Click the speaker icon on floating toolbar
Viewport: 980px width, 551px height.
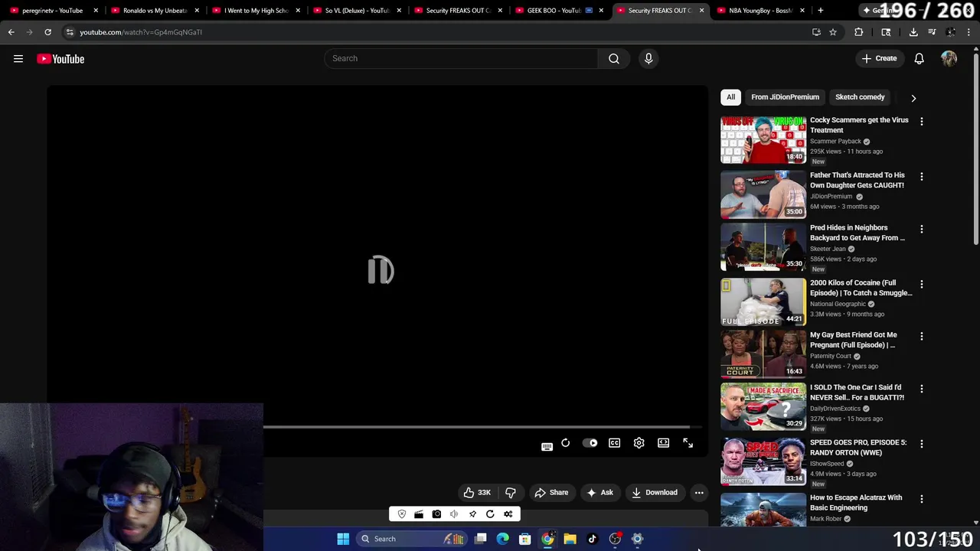pyautogui.click(x=454, y=514)
